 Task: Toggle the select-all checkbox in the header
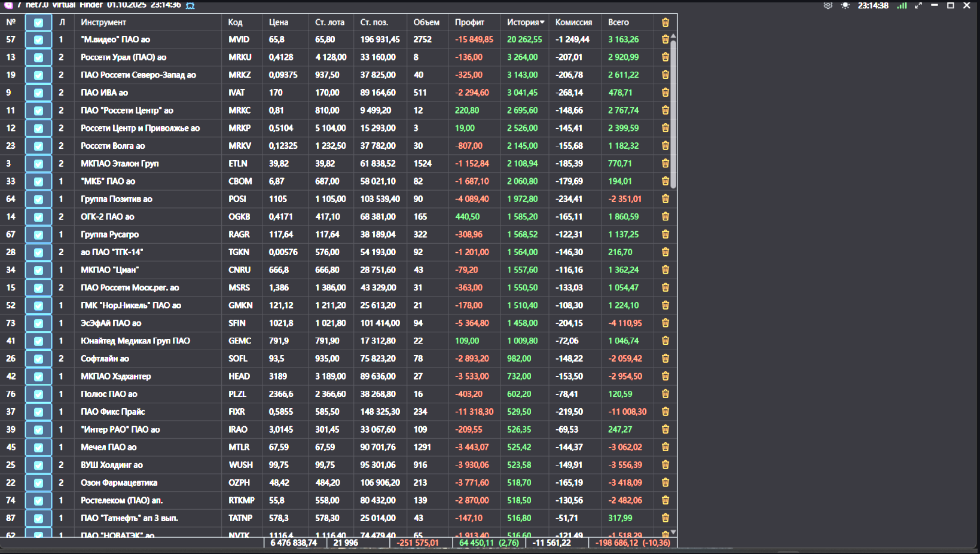(x=38, y=23)
